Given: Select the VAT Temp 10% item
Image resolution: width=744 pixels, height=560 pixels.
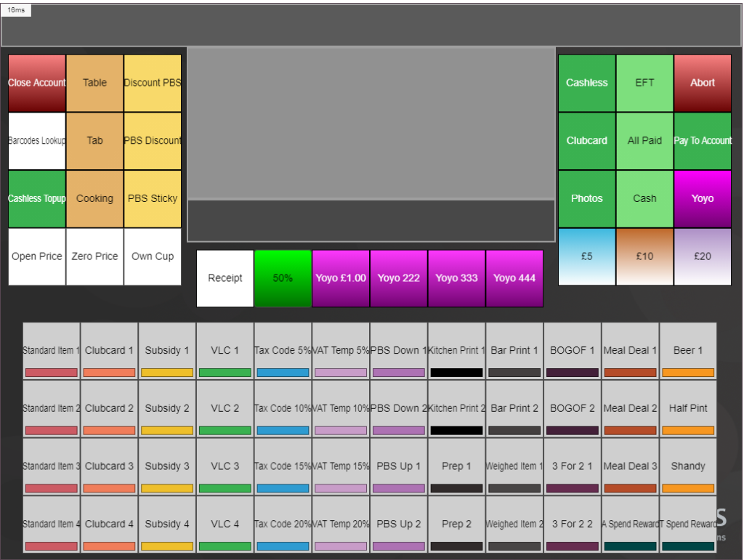Looking at the screenshot, I should point(340,407).
